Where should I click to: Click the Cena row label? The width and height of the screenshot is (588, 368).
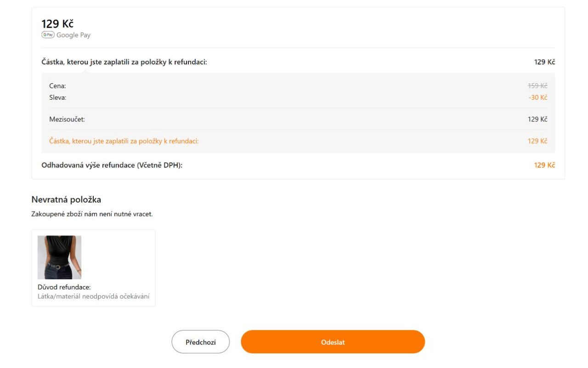click(57, 86)
